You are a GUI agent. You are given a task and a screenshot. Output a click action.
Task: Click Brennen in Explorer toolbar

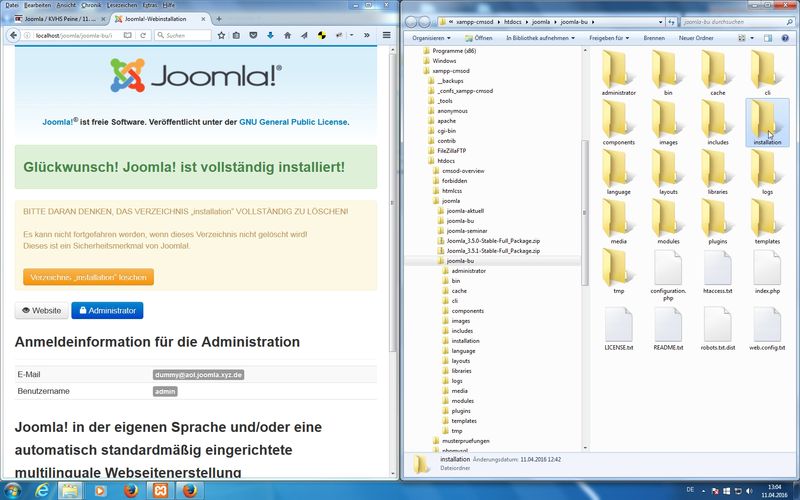[654, 38]
